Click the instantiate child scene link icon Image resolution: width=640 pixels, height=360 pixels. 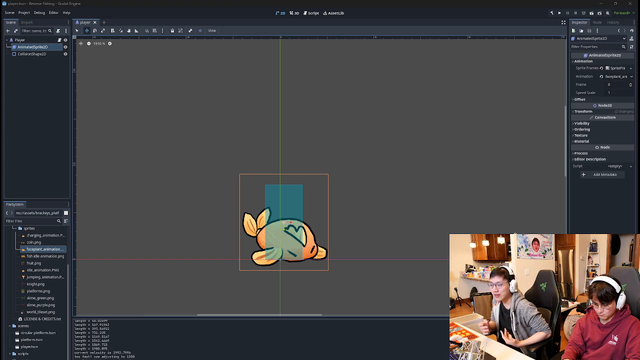point(16,31)
